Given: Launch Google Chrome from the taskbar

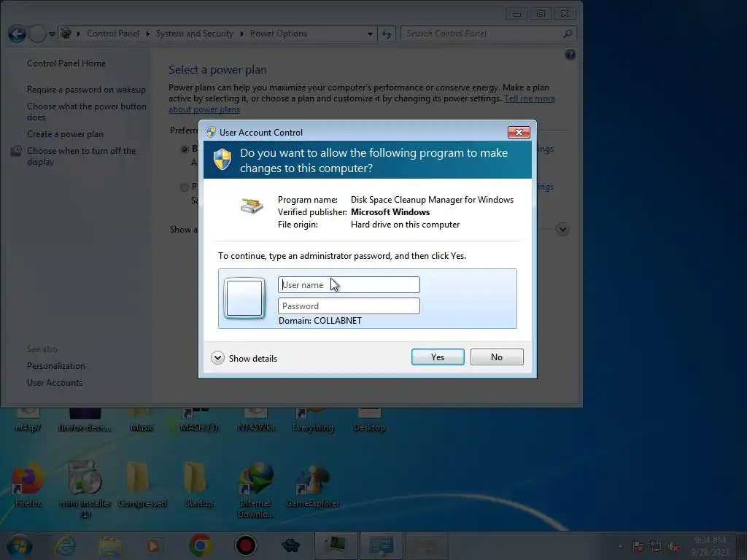Looking at the screenshot, I should pyautogui.click(x=201, y=545).
